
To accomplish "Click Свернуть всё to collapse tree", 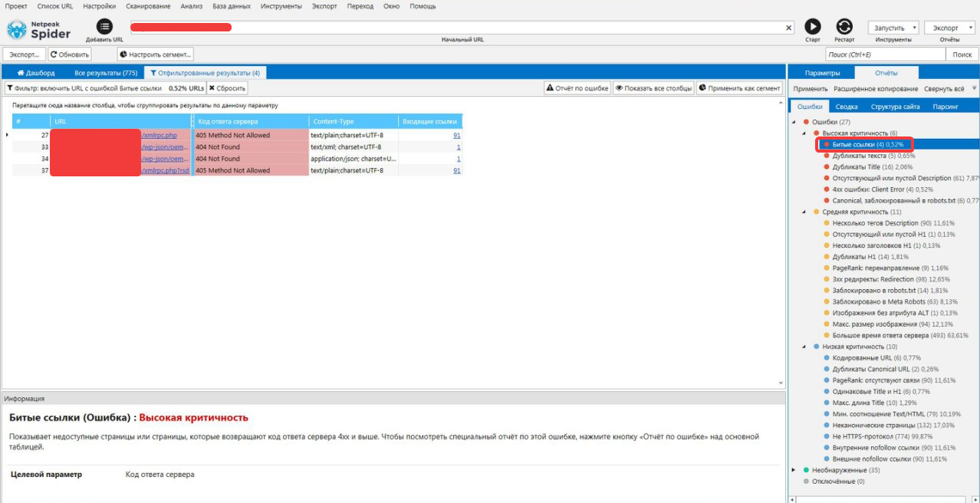I will pos(944,89).
